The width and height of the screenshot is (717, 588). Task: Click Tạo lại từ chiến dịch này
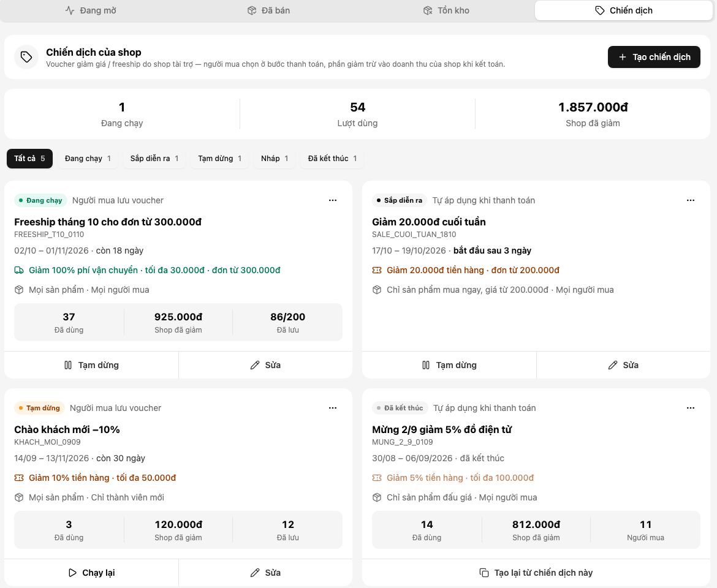point(536,573)
